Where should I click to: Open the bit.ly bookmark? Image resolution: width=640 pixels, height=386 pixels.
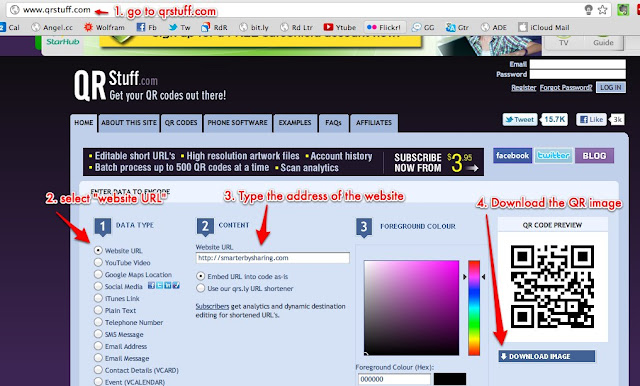254,27
